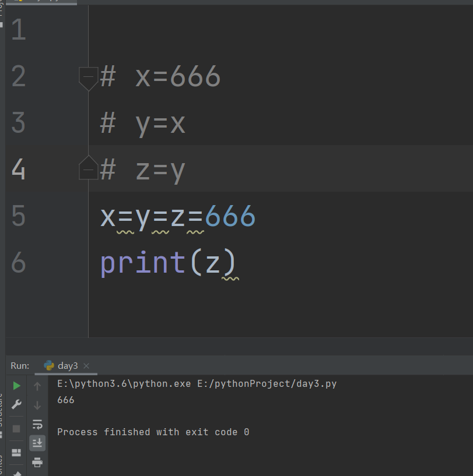The height and width of the screenshot is (476, 473).
Task: Click line number 5 in the gutter
Action: coord(19,216)
